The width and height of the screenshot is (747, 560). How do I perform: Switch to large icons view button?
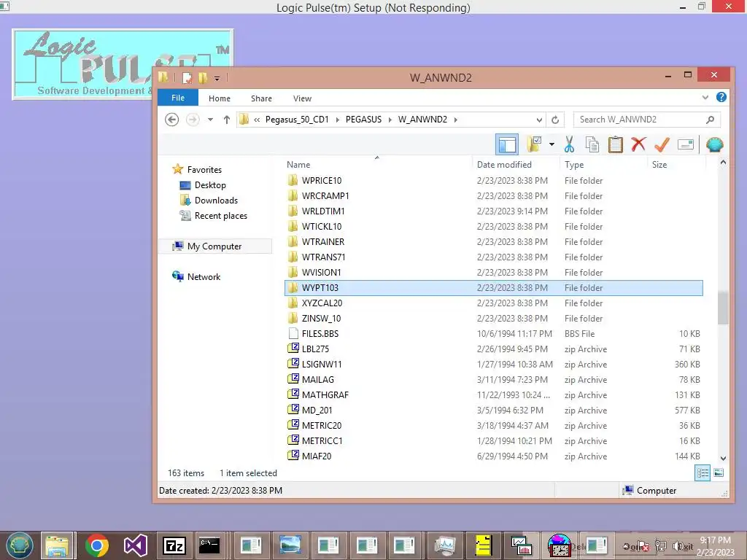719,472
